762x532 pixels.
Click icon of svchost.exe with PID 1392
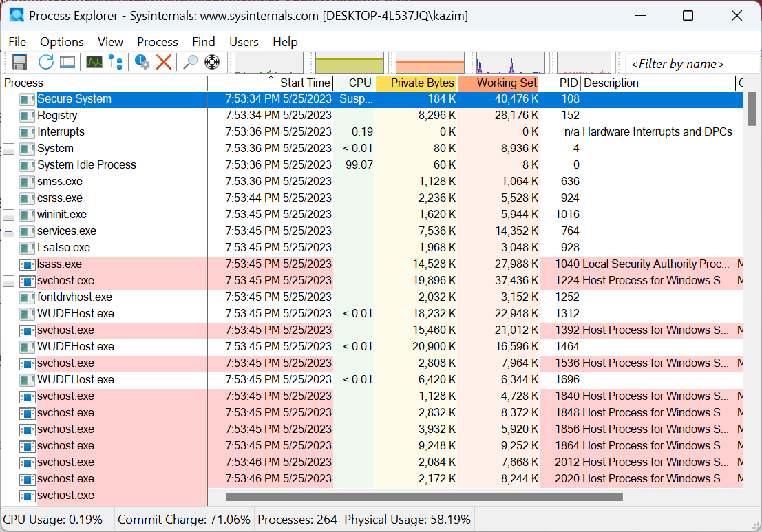pos(28,330)
